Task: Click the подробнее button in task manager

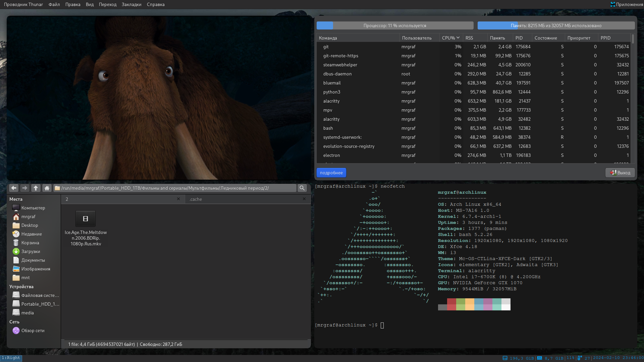Action: point(331,173)
